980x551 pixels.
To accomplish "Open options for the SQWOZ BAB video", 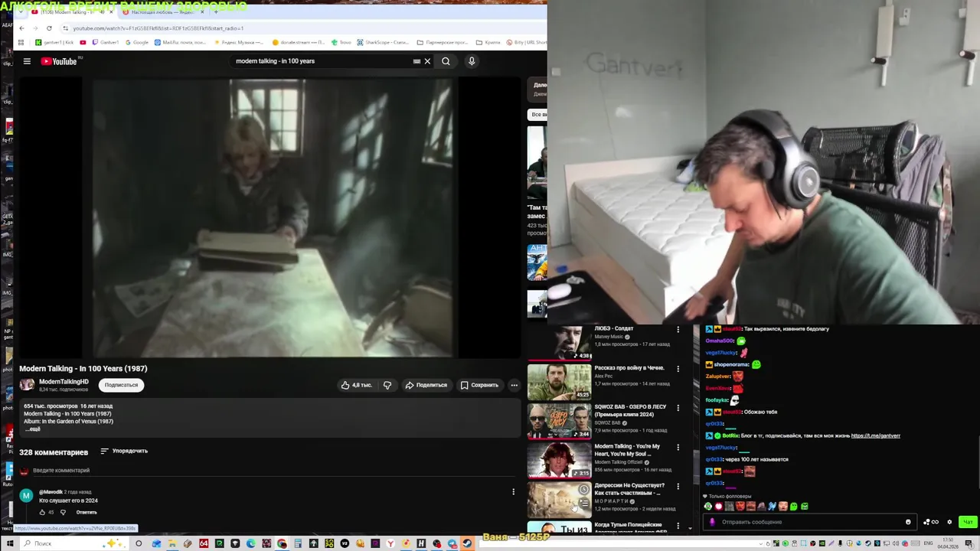I will tap(678, 408).
